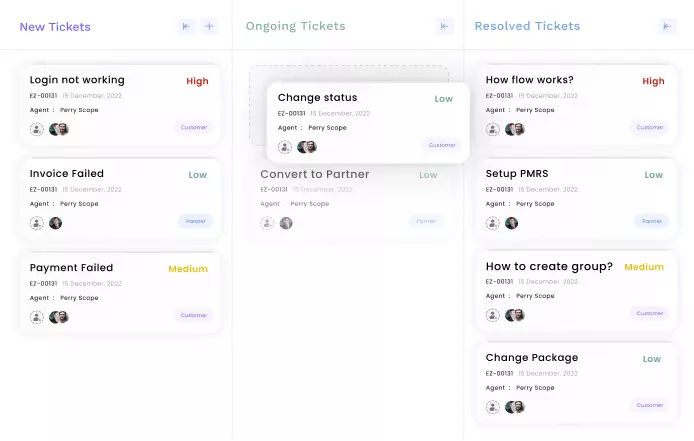Click the assign-user icon on Payment Failed
The width and height of the screenshot is (694, 441).
click(37, 317)
